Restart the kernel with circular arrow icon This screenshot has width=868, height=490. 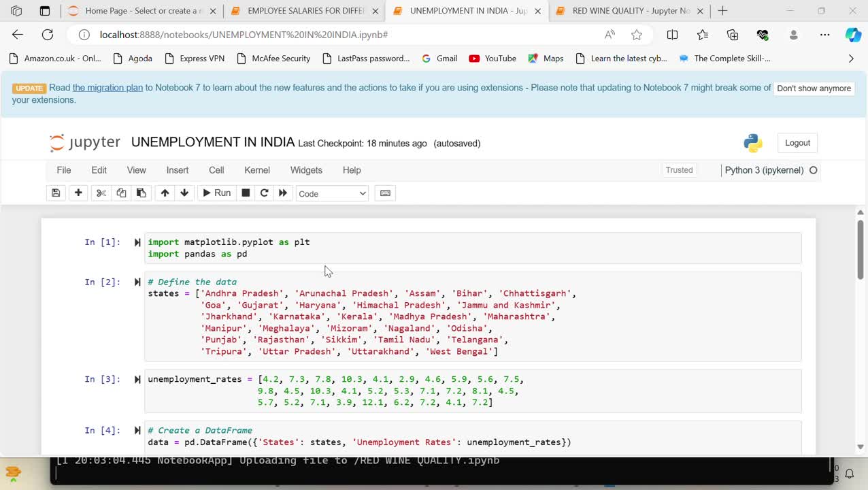(x=265, y=193)
